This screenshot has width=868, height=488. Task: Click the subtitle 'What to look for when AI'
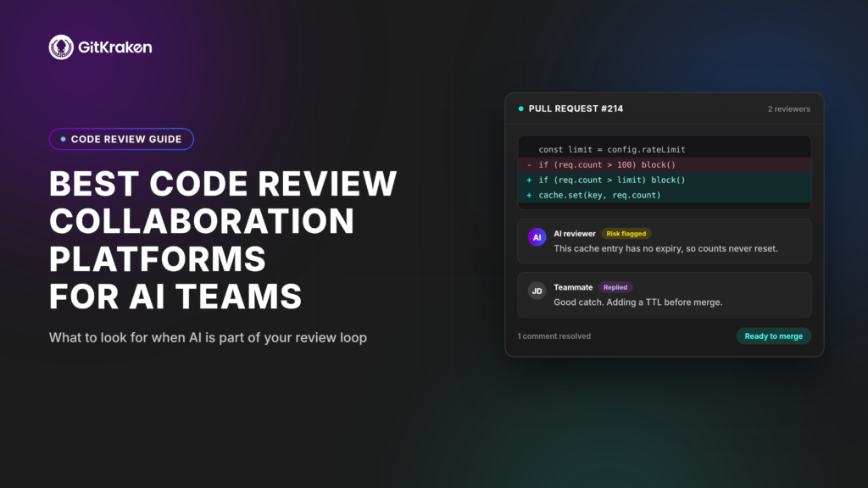pyautogui.click(x=208, y=337)
